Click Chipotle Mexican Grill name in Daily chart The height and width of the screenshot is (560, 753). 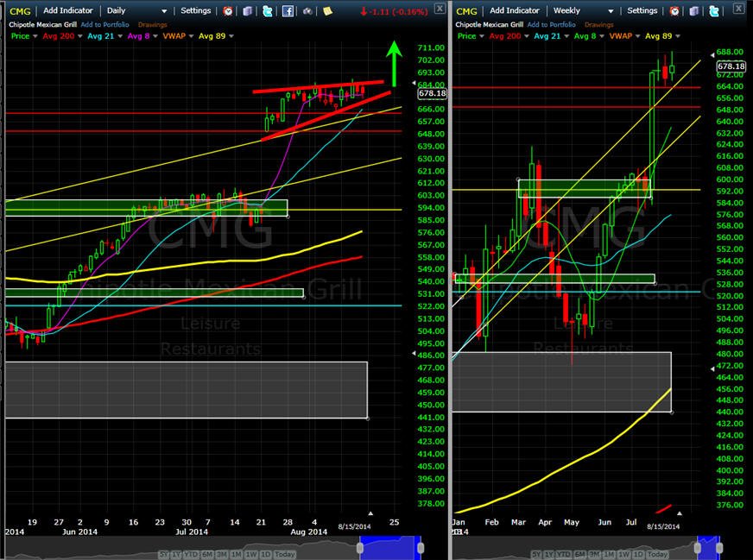pos(42,24)
